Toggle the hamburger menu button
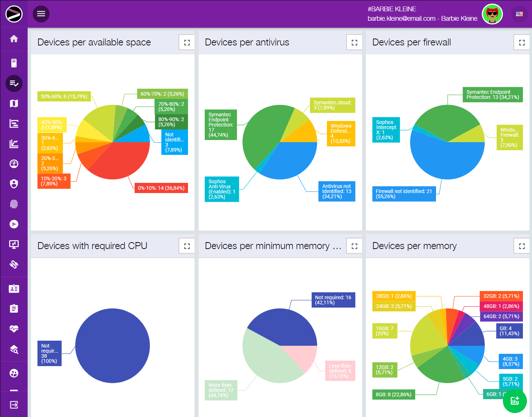 41,14
